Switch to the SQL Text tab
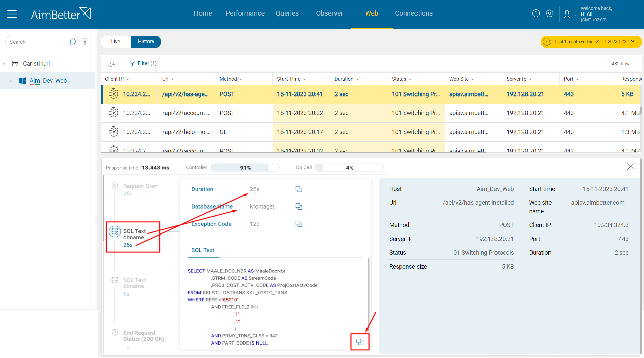The height and width of the screenshot is (358, 644). [x=203, y=250]
